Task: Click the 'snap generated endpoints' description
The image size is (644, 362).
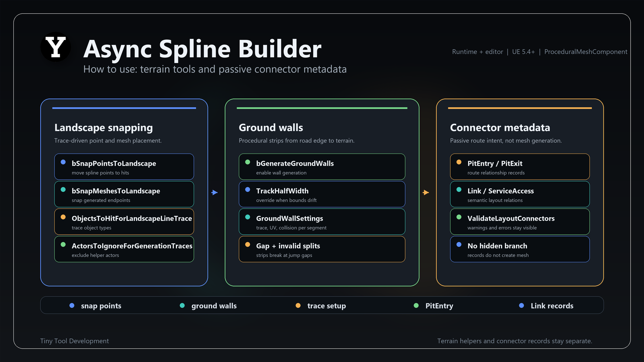Action: click(x=101, y=200)
